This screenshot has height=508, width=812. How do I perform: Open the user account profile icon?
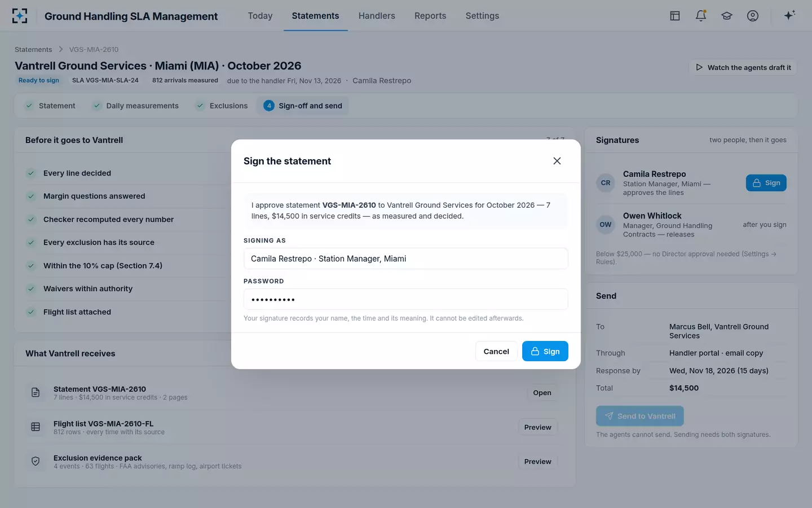pyautogui.click(x=753, y=16)
